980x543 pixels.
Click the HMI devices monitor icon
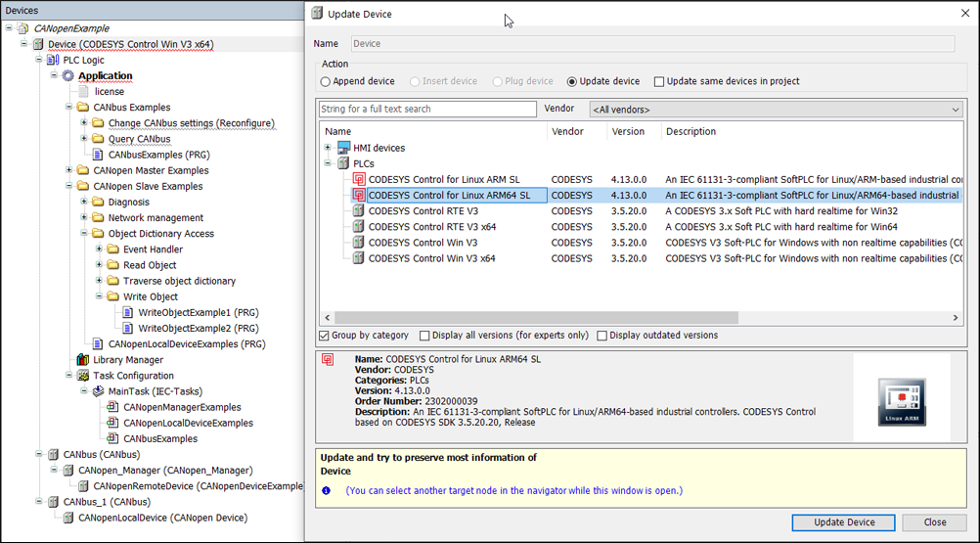(343, 148)
